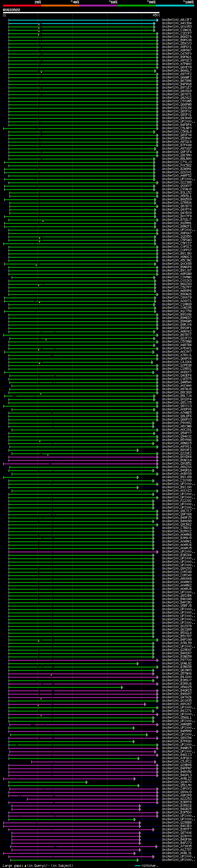Click hit label UniRef100_Q3SC84

click(177, 108)
